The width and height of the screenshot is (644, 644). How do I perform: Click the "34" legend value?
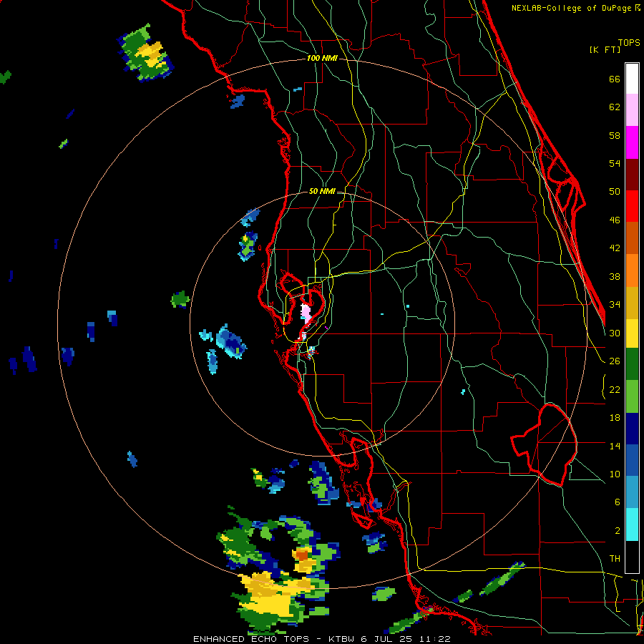(x=615, y=304)
